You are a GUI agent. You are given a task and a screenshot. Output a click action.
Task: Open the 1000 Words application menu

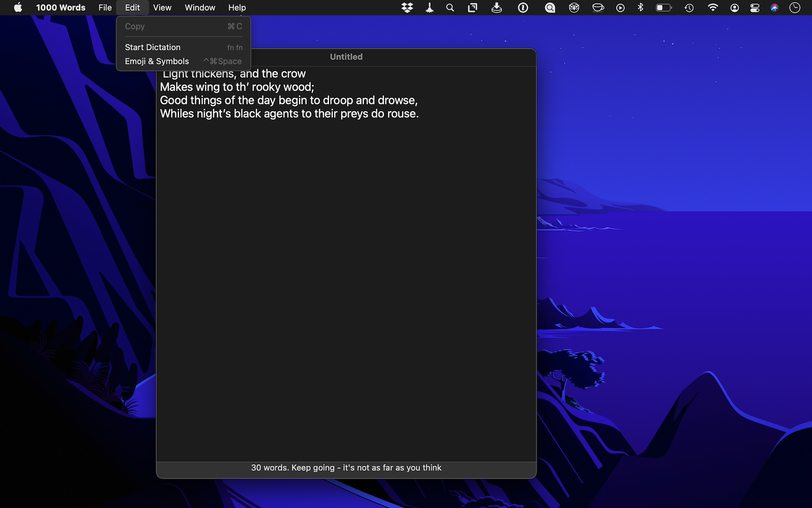point(61,8)
